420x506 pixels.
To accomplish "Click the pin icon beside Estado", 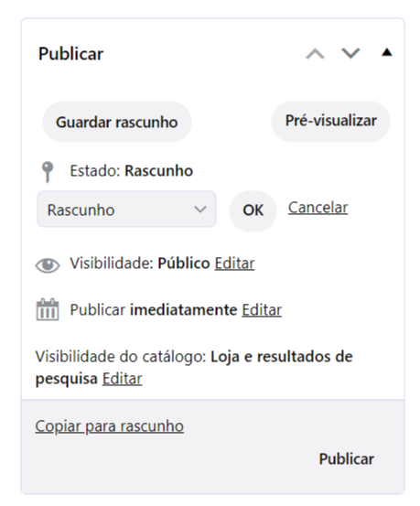I will pyautogui.click(x=48, y=172).
